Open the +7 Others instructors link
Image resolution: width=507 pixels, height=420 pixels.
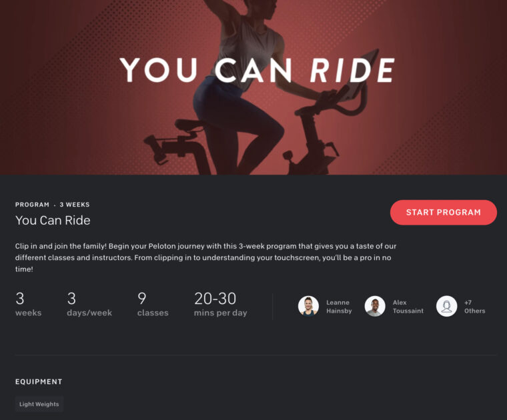coord(475,307)
